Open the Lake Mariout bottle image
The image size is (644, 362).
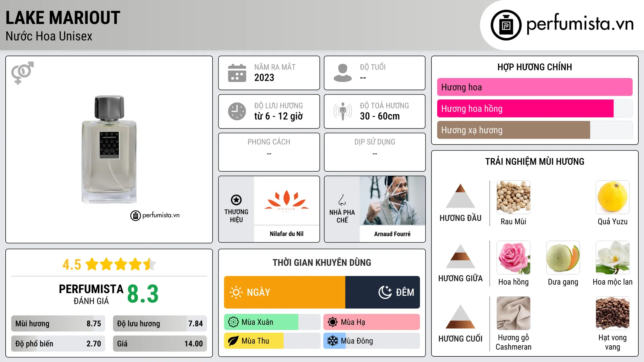pyautogui.click(x=109, y=149)
